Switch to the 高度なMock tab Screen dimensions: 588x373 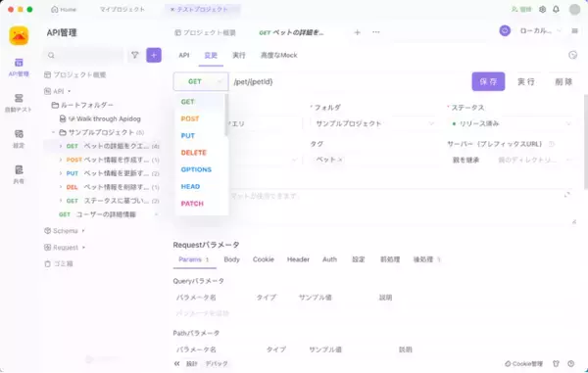[279, 56]
